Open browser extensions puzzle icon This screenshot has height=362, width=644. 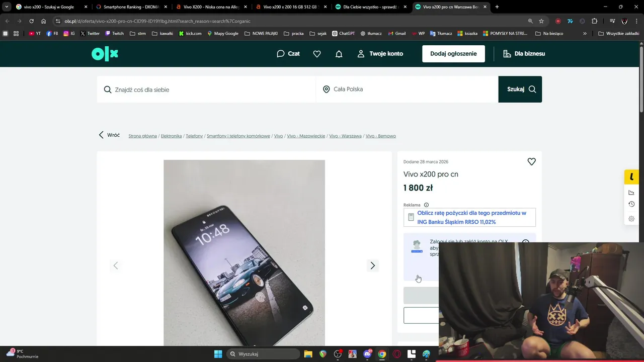594,21
